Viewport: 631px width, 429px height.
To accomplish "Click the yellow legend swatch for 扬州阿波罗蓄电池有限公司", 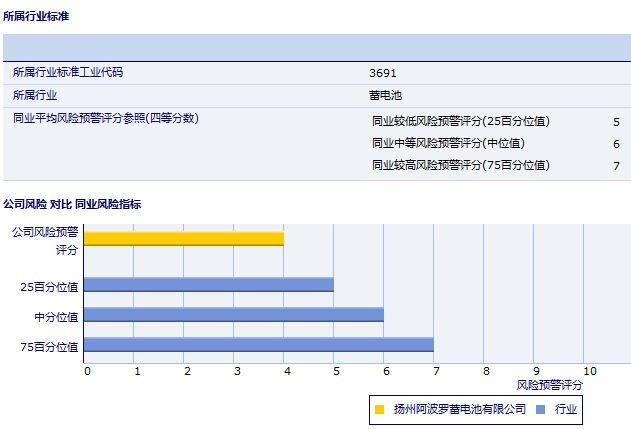I will point(380,409).
